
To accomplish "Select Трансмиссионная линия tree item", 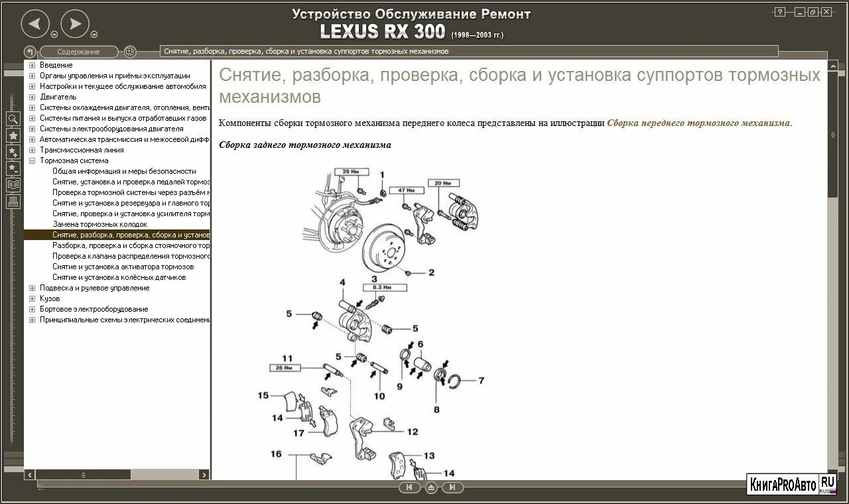I will (82, 150).
